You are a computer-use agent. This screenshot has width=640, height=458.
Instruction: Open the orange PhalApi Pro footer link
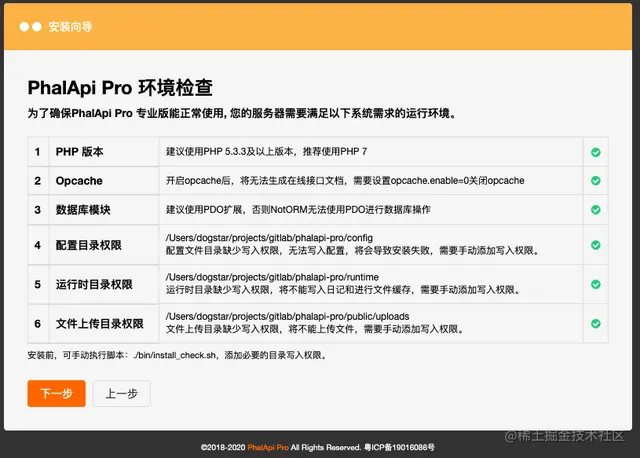click(x=268, y=447)
